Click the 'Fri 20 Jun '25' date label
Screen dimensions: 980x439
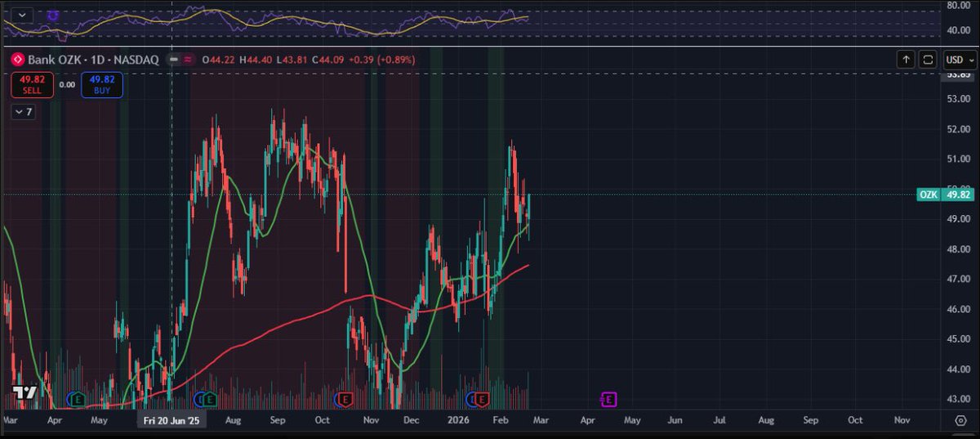point(171,419)
